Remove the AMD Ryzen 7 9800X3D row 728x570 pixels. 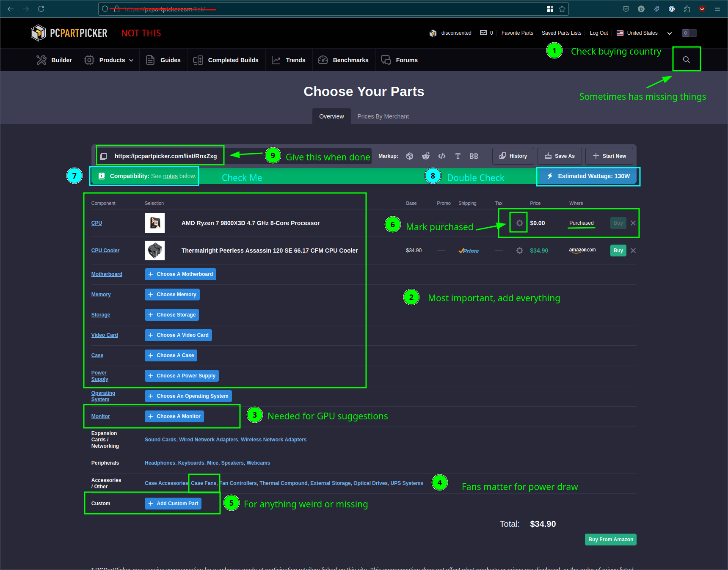633,223
